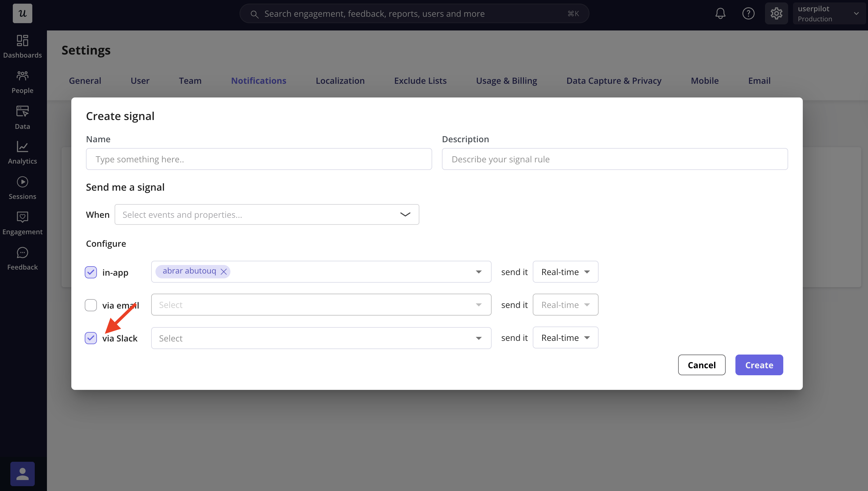Image resolution: width=868 pixels, height=491 pixels.
Task: Open the Engagement sidebar icon
Action: 22,223
